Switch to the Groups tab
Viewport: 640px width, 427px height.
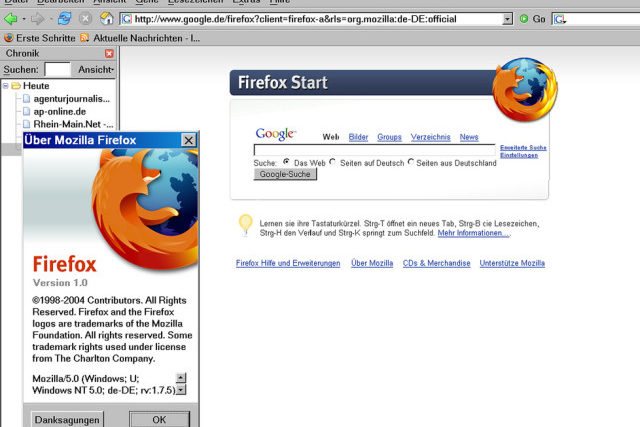(389, 137)
